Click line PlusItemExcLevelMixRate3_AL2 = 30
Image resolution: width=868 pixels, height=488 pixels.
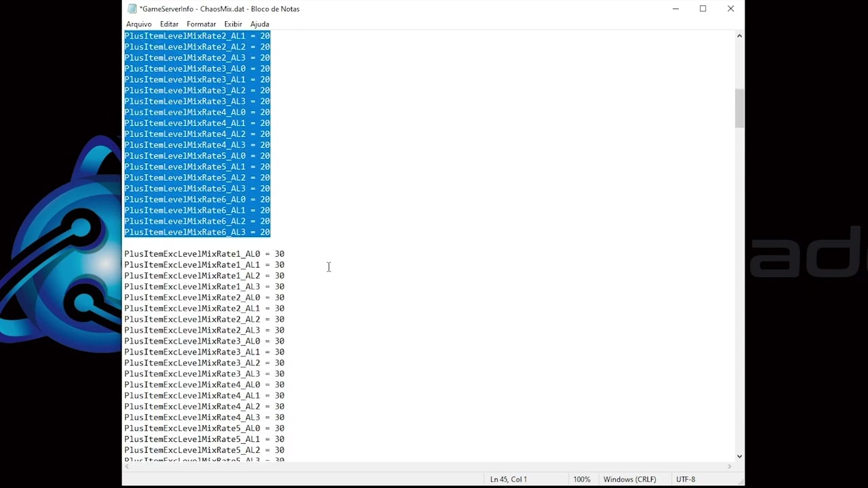(x=204, y=363)
